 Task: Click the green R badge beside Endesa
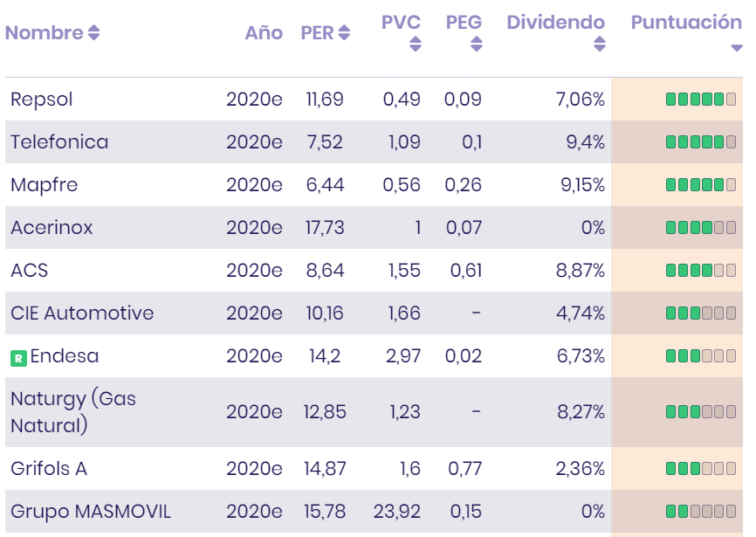tap(18, 357)
